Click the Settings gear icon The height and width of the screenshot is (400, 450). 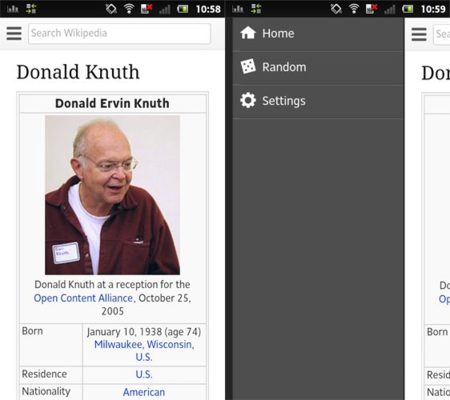coord(248,100)
